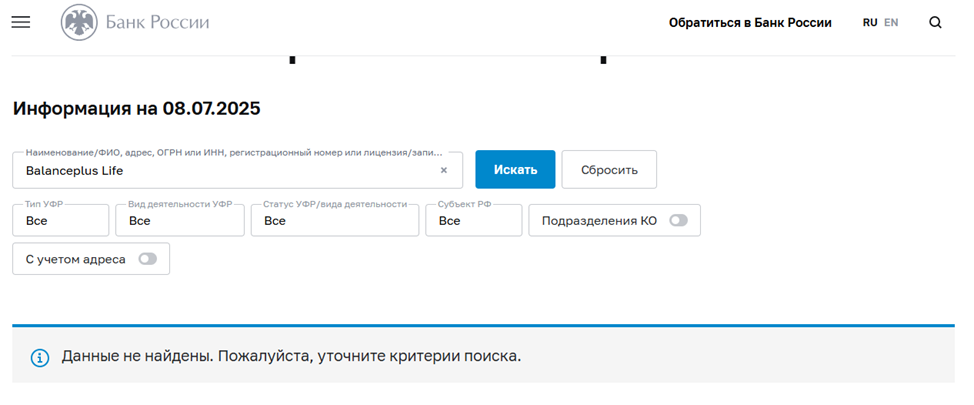
Task: Click the info icon in the results notice
Action: point(40,357)
